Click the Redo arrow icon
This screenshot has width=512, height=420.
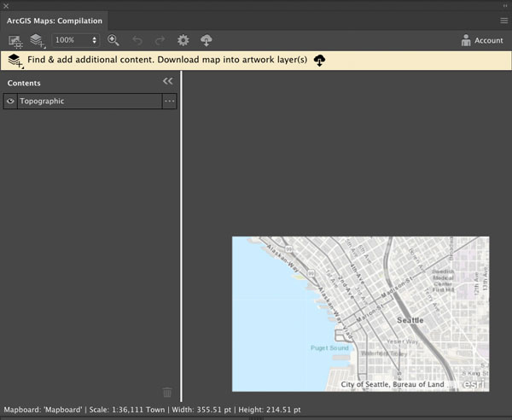tap(160, 40)
